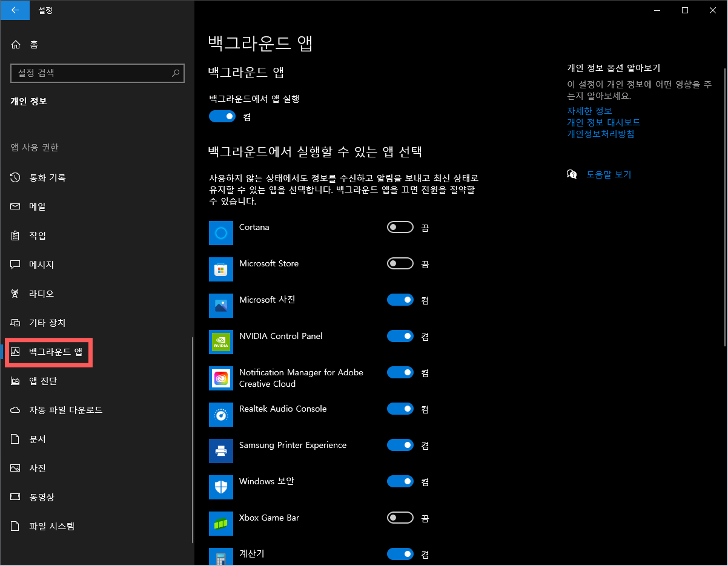Click the sidebar vertical scrollbar

pyautogui.click(x=193, y=440)
